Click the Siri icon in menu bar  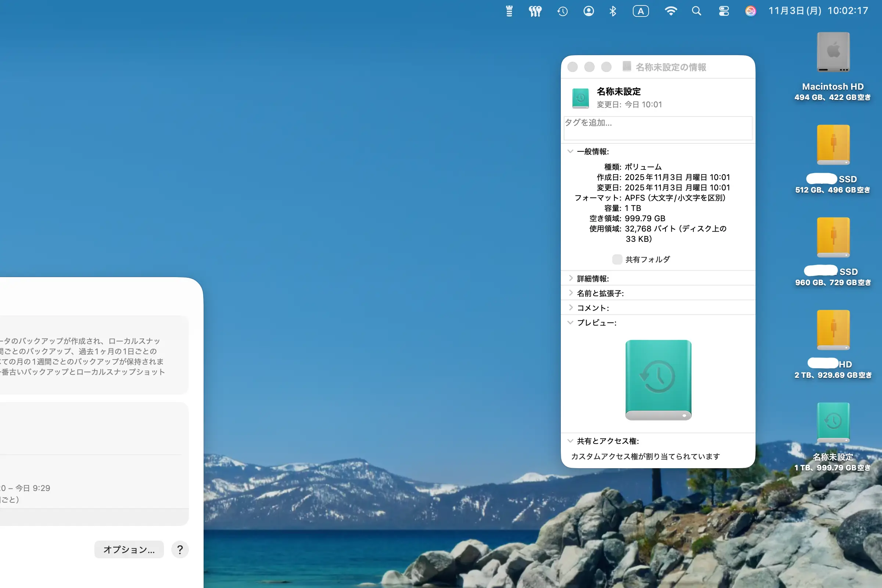[750, 11]
